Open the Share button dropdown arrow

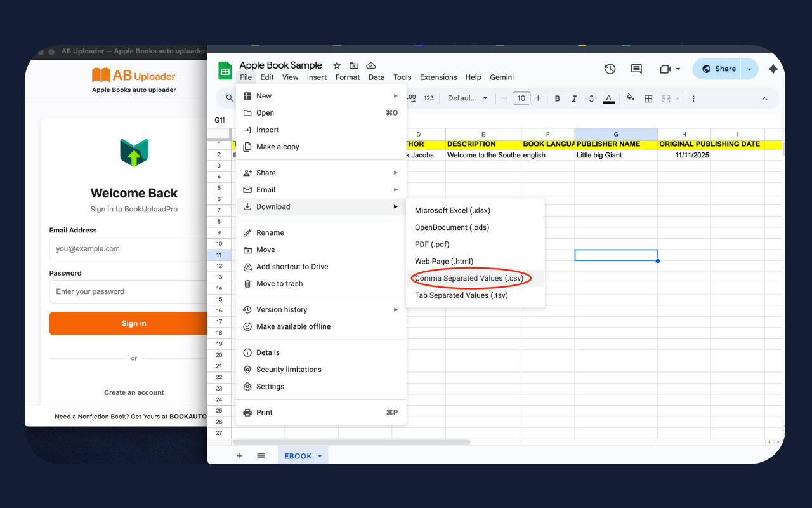749,69
